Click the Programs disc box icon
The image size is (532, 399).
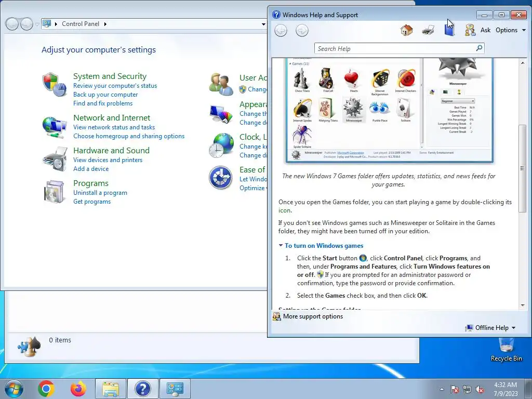click(x=54, y=192)
